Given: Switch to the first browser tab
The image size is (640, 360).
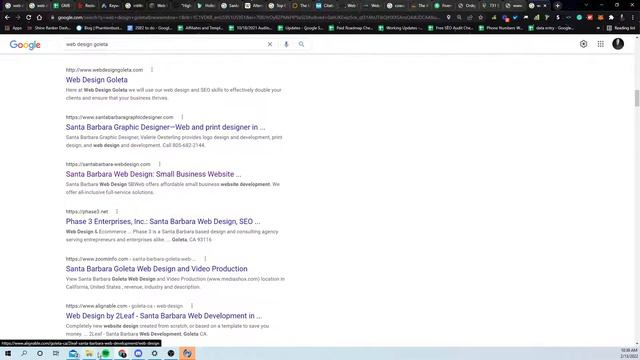Looking at the screenshot, I should coord(13,6).
